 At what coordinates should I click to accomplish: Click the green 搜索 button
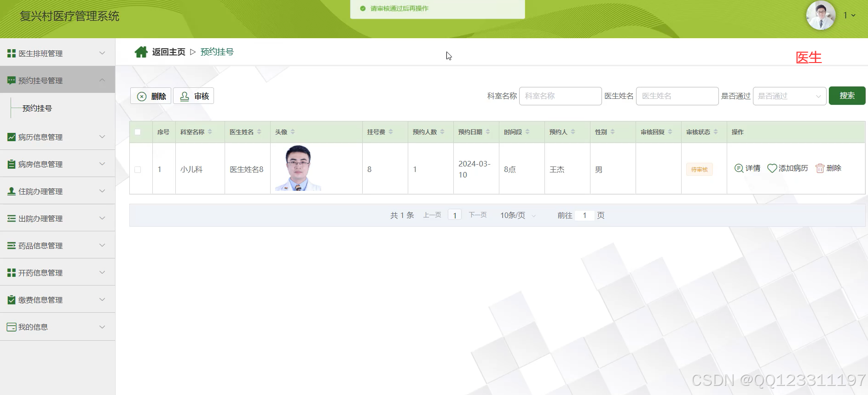point(847,96)
